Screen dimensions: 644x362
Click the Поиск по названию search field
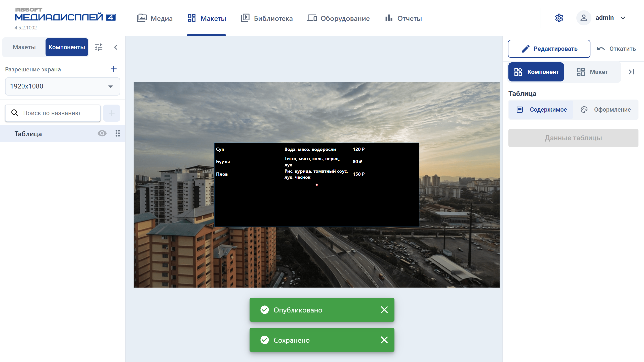53,113
